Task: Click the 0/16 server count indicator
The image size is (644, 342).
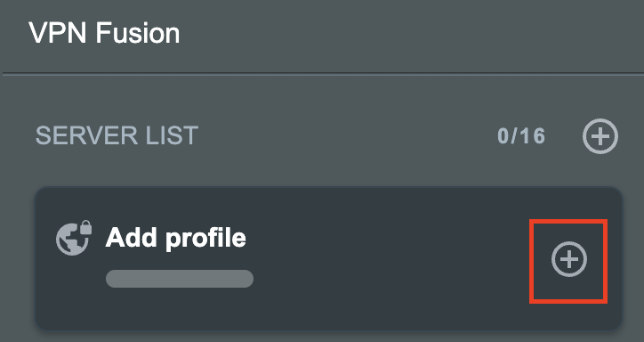Action: (521, 136)
